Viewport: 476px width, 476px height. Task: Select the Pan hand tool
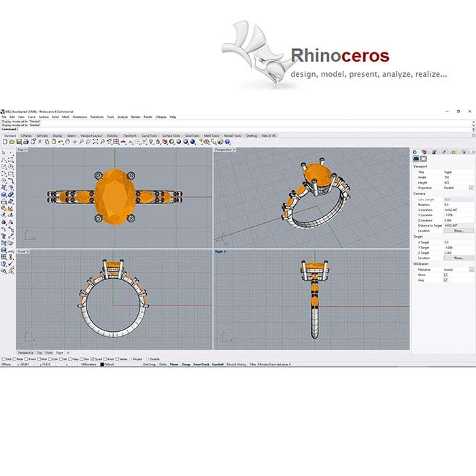[67, 141]
